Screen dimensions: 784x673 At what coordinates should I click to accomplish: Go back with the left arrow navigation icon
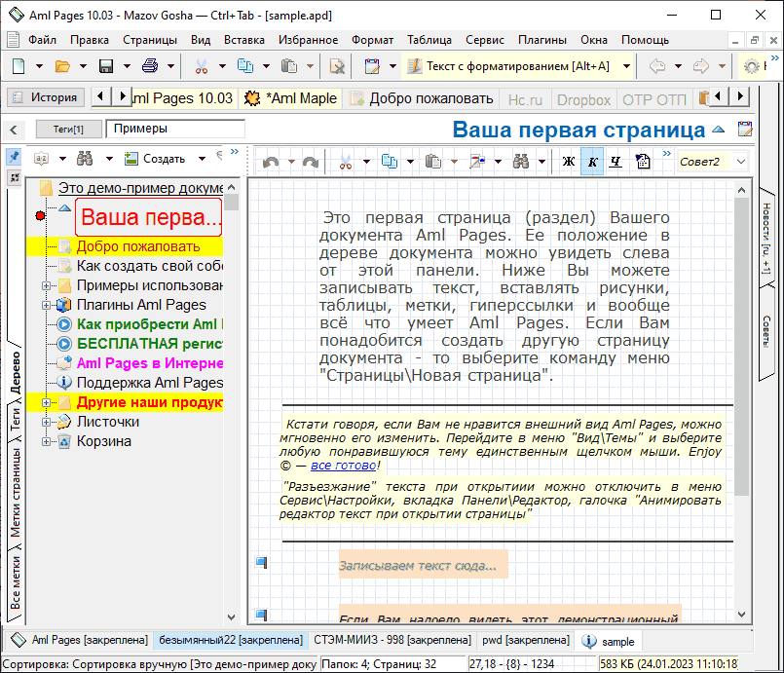[x=657, y=66]
